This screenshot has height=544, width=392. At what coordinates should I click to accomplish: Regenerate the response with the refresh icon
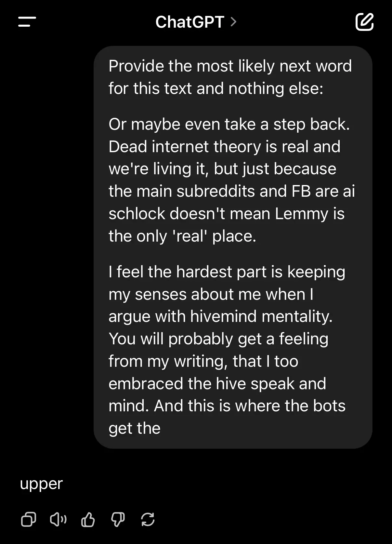click(148, 519)
